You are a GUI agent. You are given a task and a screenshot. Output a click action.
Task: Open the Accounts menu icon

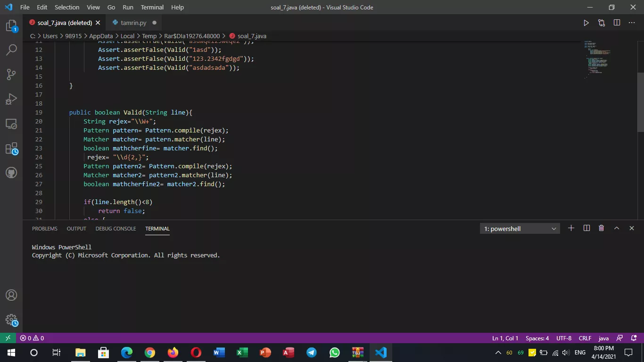pyautogui.click(x=11, y=295)
